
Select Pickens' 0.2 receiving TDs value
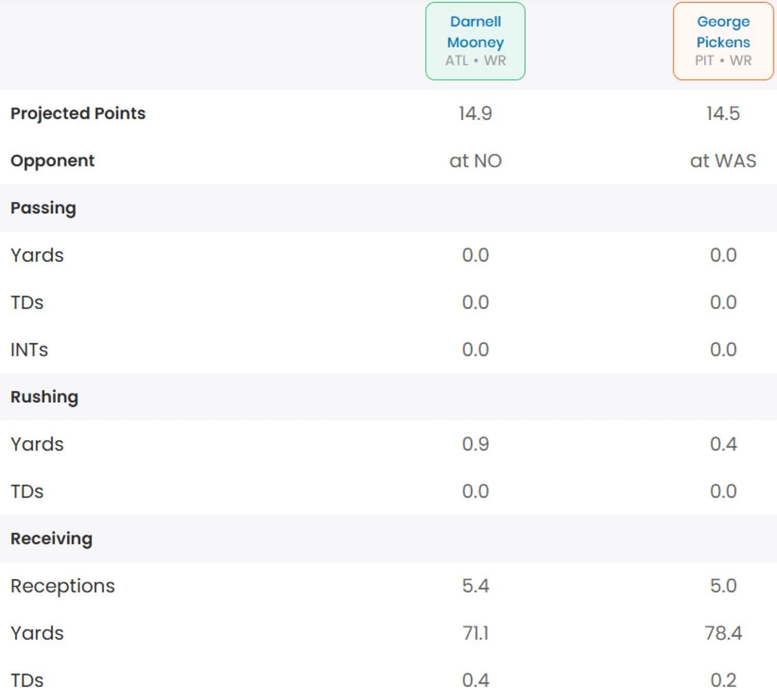(723, 680)
